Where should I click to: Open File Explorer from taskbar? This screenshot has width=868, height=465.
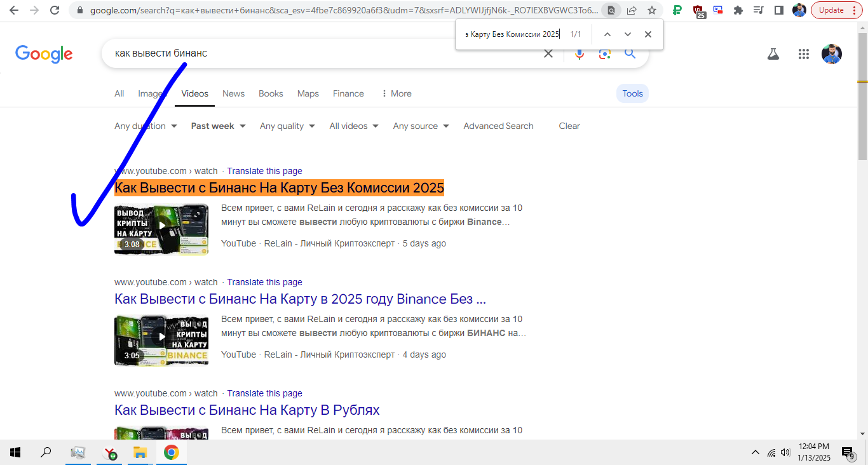140,452
